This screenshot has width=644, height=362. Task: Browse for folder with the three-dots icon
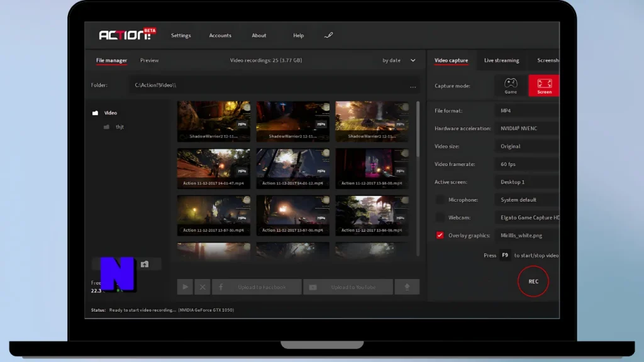tap(413, 86)
